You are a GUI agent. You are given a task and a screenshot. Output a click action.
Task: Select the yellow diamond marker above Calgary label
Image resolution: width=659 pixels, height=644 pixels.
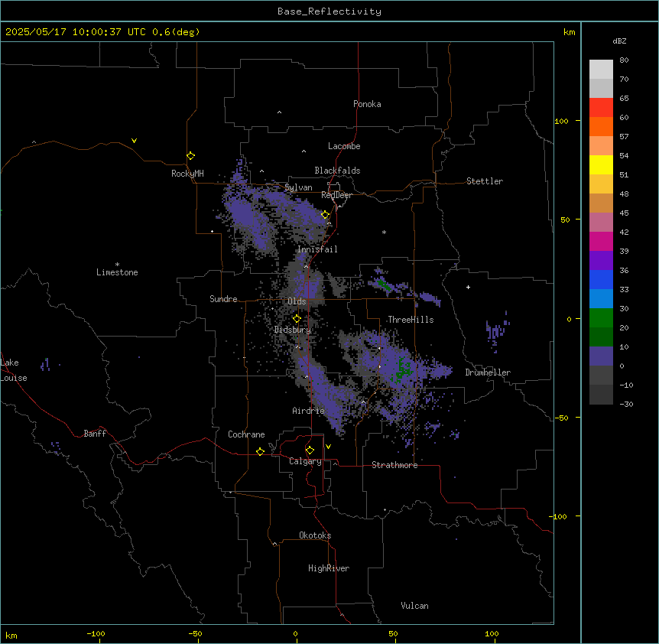tap(310, 450)
